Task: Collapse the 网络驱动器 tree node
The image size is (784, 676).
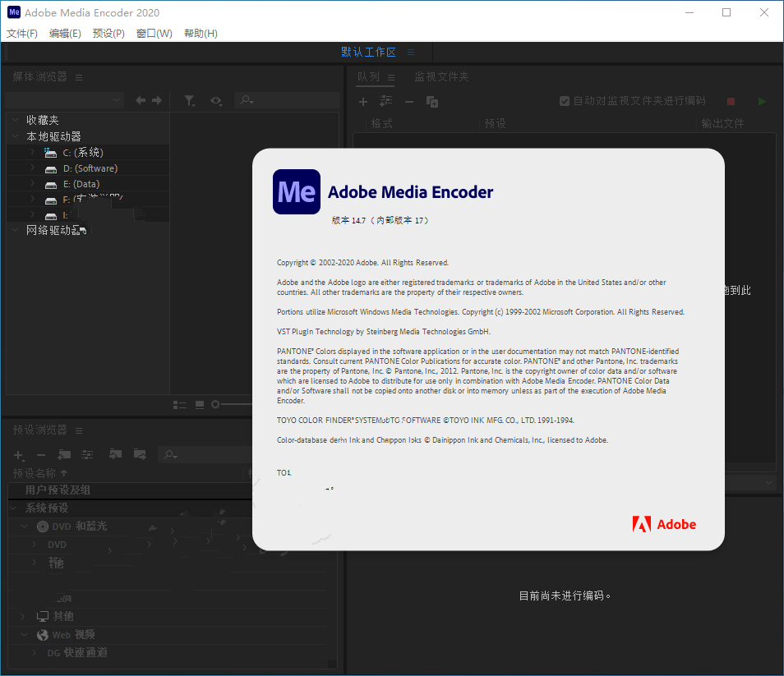Action: click(16, 229)
